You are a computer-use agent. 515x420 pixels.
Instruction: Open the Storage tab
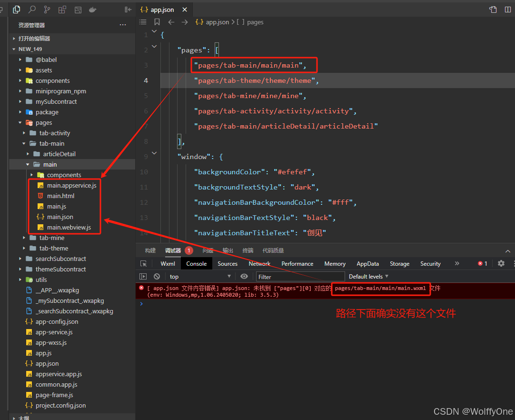click(400, 263)
